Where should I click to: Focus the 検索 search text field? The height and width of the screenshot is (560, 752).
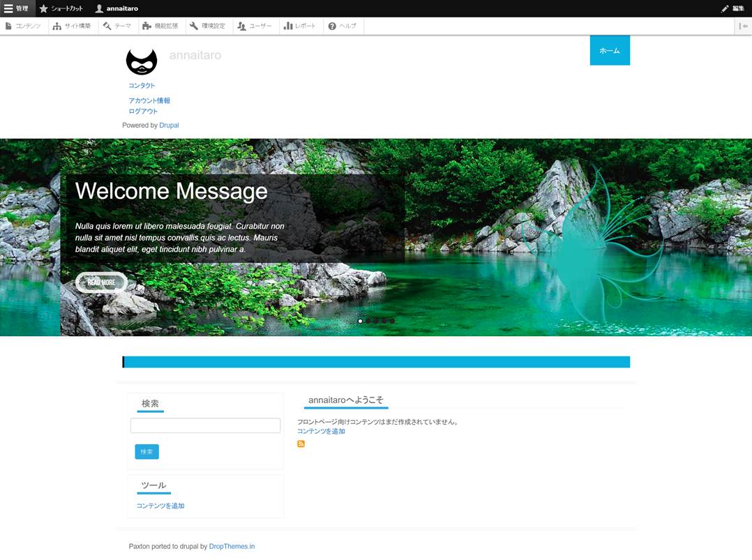(205, 425)
